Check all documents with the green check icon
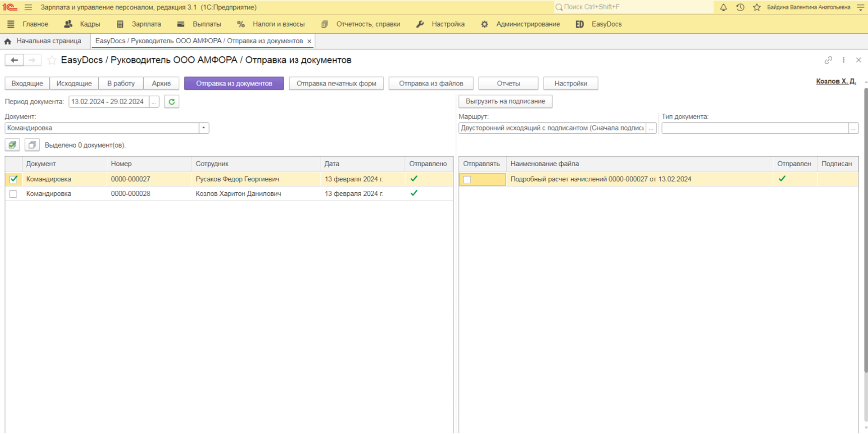The height and width of the screenshot is (434, 868). [12, 145]
